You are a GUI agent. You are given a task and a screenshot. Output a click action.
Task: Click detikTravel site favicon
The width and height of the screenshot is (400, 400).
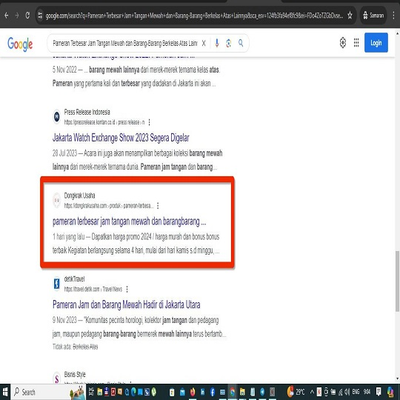pyautogui.click(x=57, y=284)
